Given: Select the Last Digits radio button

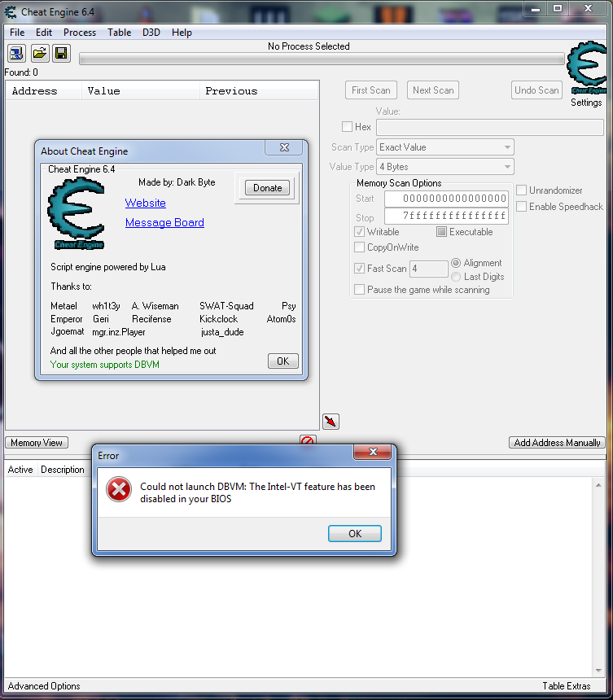Looking at the screenshot, I should 455,277.
